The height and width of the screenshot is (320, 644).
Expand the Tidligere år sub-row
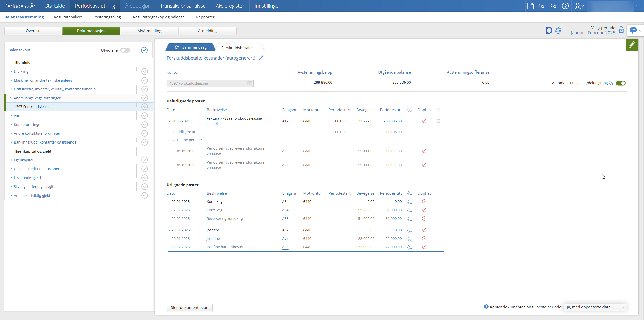point(174,132)
